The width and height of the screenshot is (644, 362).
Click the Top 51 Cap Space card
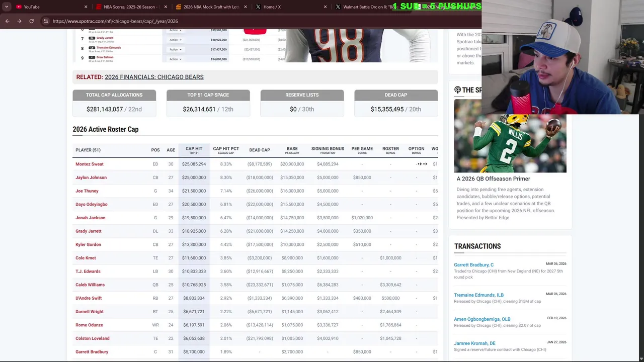[208, 103]
